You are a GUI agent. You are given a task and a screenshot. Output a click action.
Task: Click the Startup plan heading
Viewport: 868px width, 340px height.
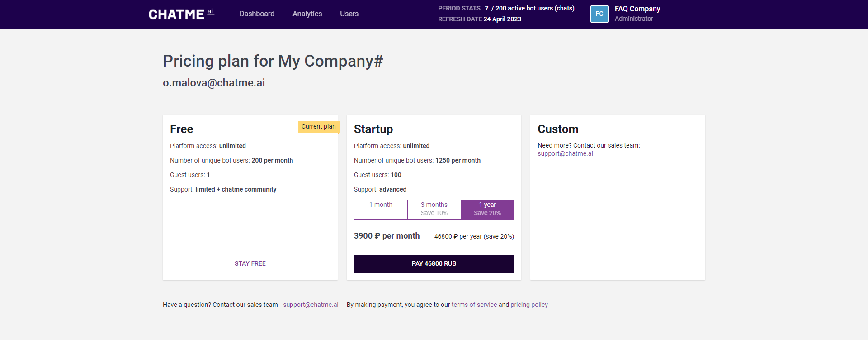(x=373, y=129)
